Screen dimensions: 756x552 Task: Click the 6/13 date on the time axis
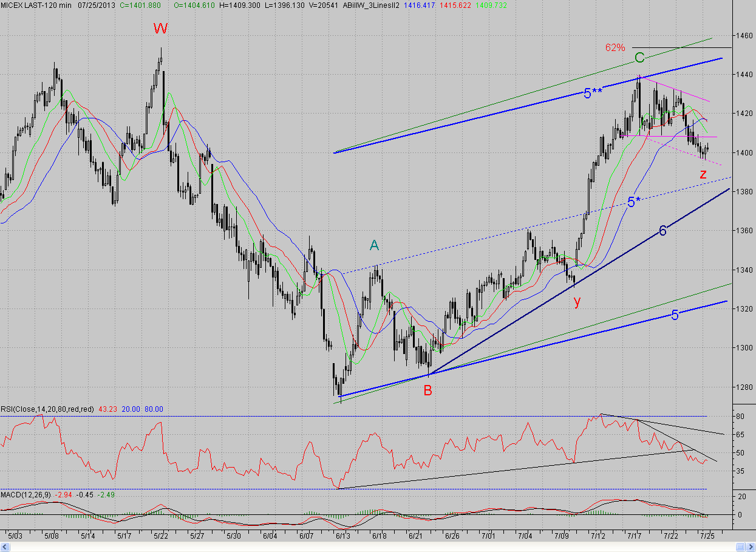coord(342,536)
